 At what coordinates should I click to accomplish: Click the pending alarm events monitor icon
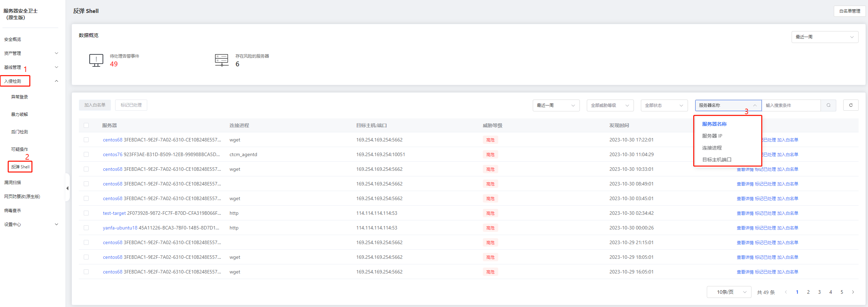[96, 60]
